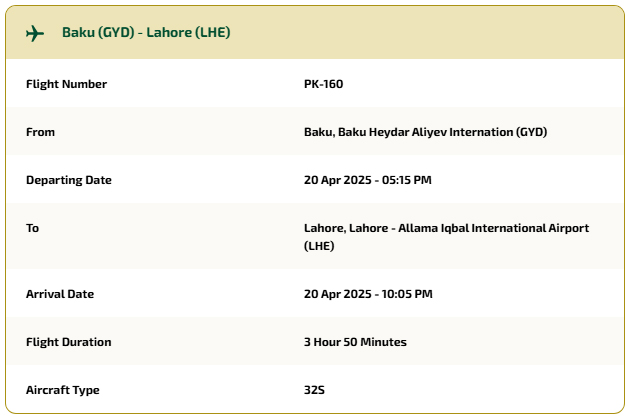Click the airplane icon in header
The width and height of the screenshot is (629, 419).
click(35, 33)
